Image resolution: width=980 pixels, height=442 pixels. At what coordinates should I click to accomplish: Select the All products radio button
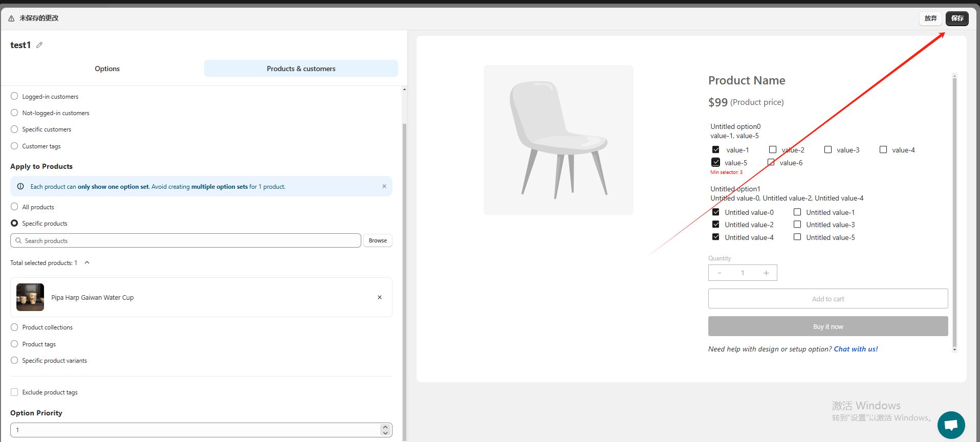[14, 207]
